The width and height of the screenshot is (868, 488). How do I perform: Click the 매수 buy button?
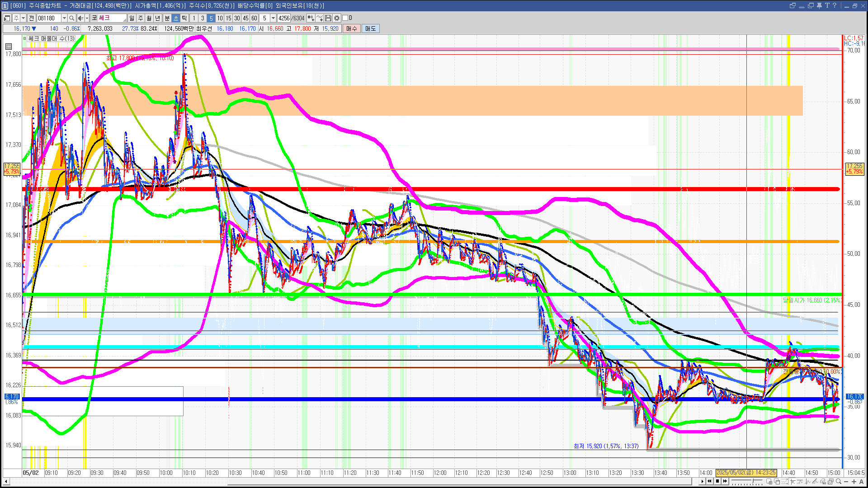[351, 28]
